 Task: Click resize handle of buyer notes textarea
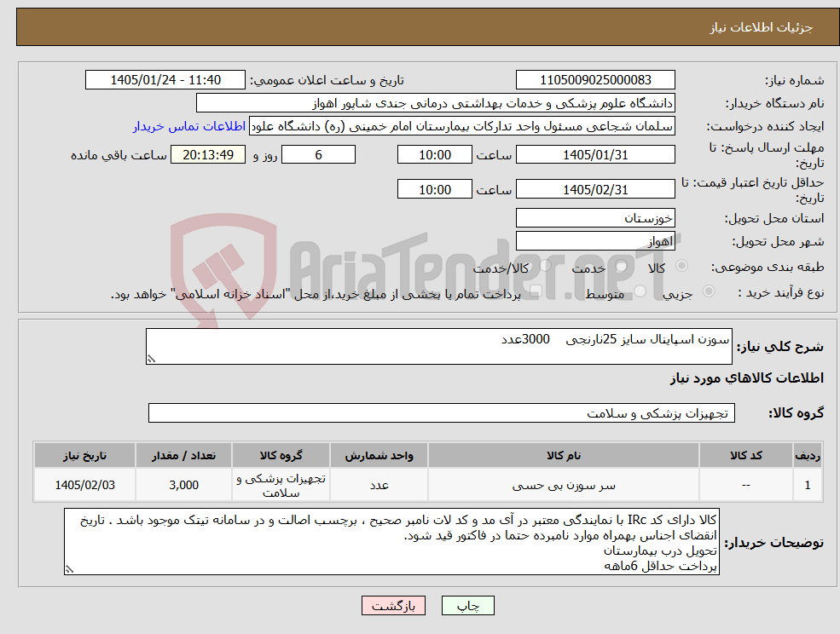69,570
